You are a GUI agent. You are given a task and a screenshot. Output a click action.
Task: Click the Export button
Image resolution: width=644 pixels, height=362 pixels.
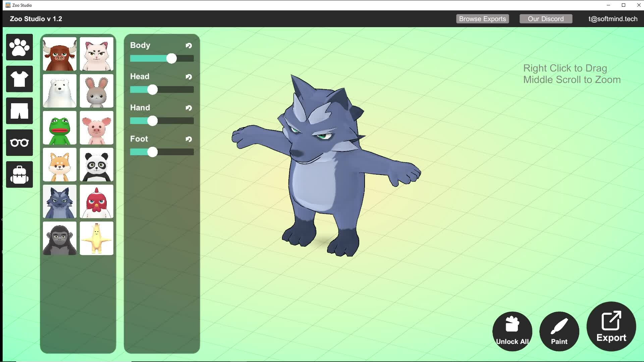tap(611, 327)
